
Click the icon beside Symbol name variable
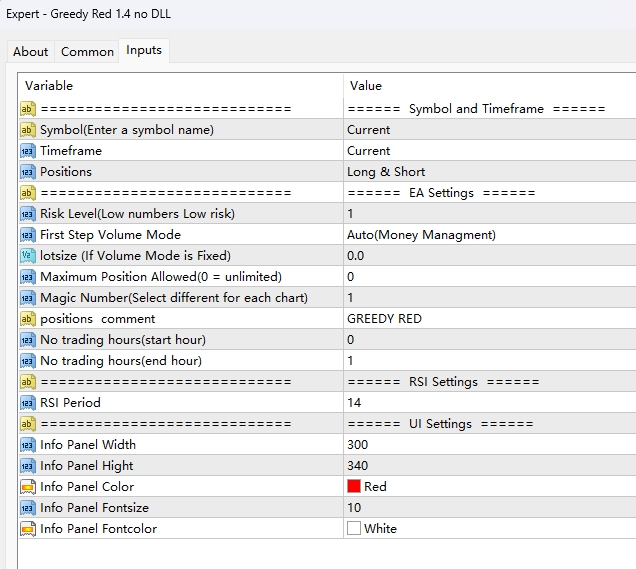(28, 130)
